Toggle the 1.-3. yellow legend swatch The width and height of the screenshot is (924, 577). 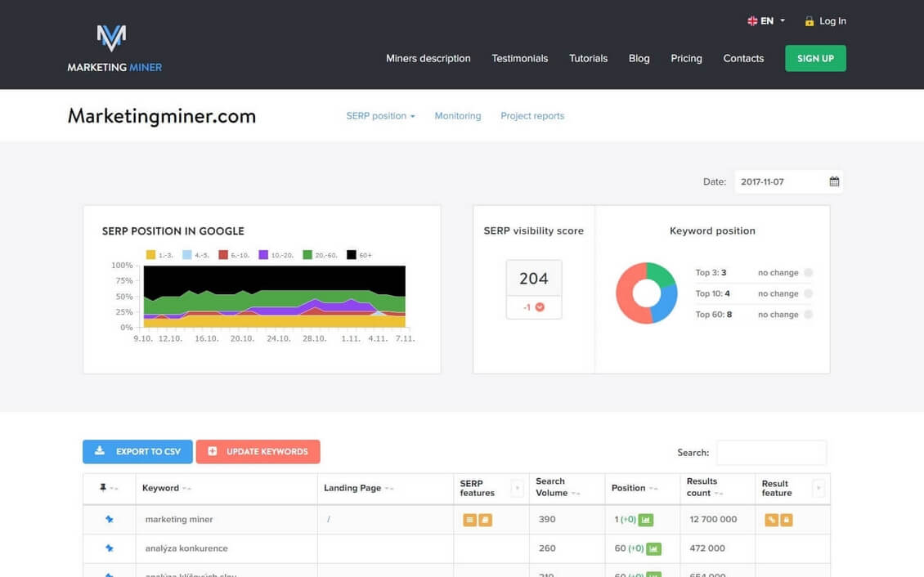coord(150,255)
